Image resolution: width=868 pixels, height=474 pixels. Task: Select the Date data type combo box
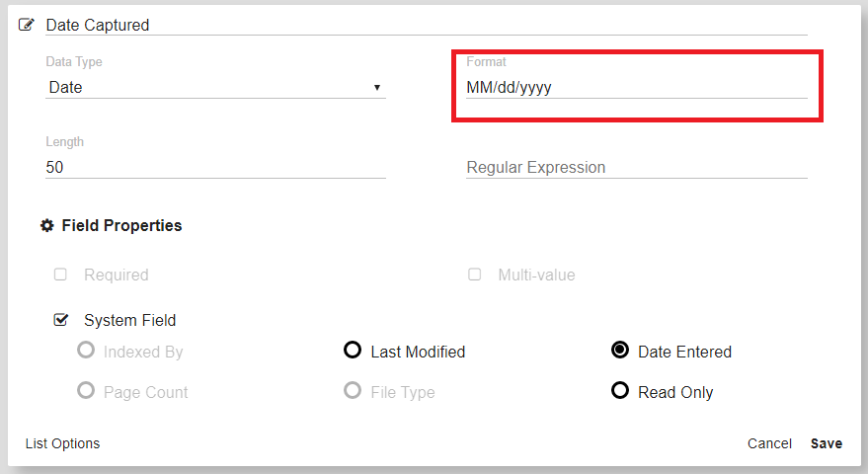point(207,88)
